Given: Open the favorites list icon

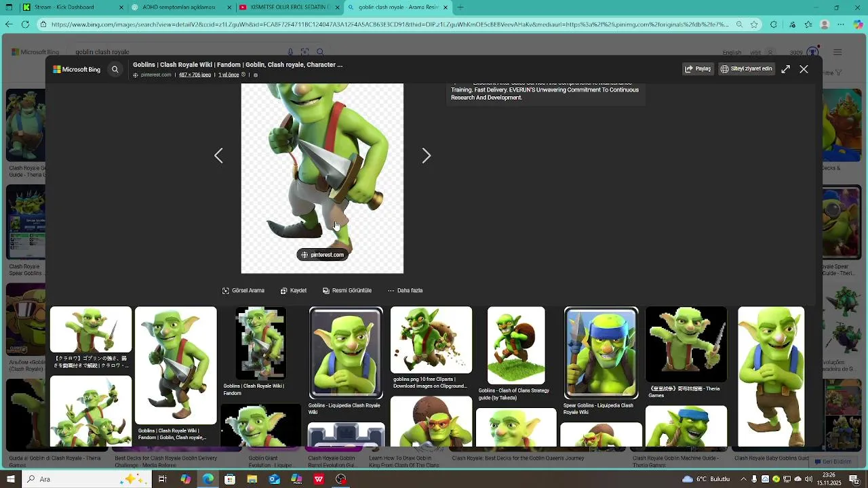Looking at the screenshot, I should click(x=808, y=24).
